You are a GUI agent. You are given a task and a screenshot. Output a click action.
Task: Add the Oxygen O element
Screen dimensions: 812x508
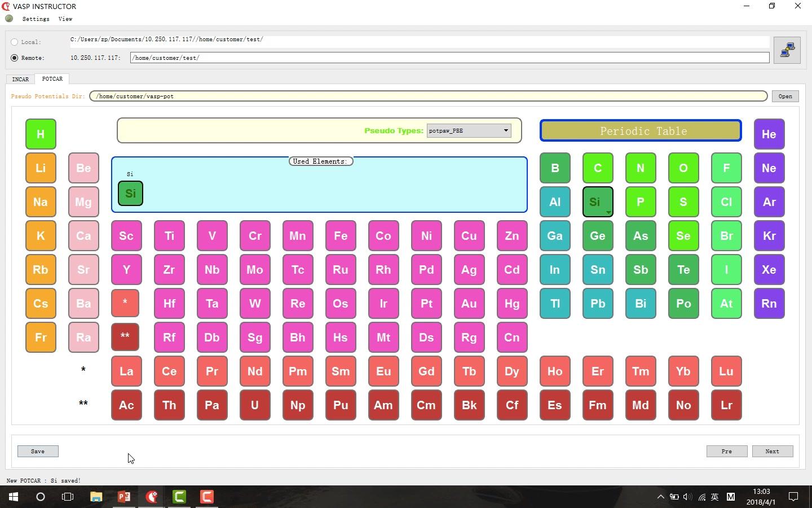coord(683,168)
